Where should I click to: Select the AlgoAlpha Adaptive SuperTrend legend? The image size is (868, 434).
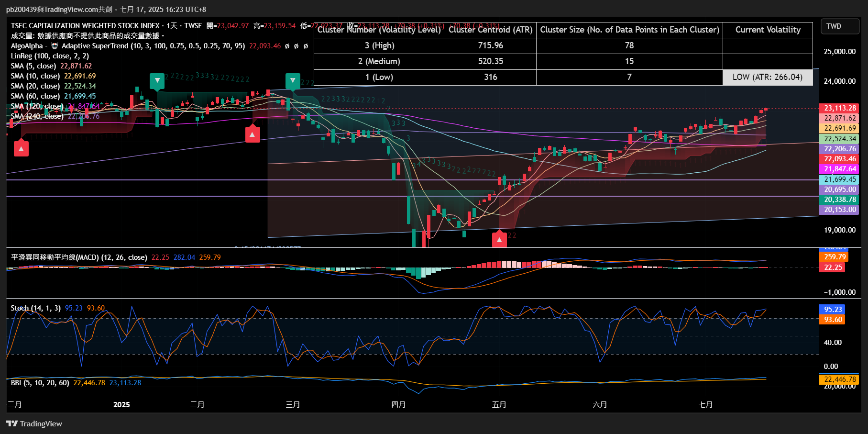click(x=128, y=46)
